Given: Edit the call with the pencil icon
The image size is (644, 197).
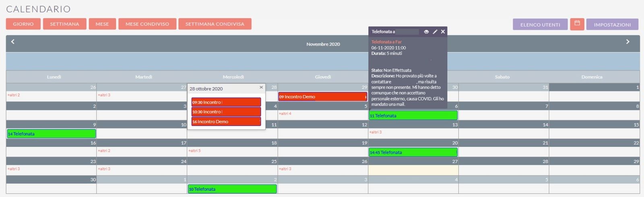Looking at the screenshot, I should tap(435, 32).
